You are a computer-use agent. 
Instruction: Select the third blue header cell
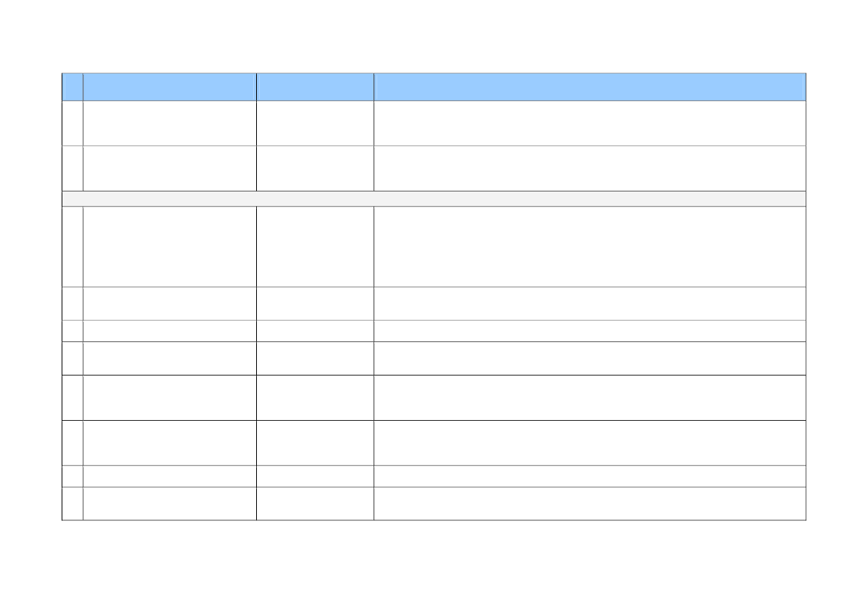point(315,87)
